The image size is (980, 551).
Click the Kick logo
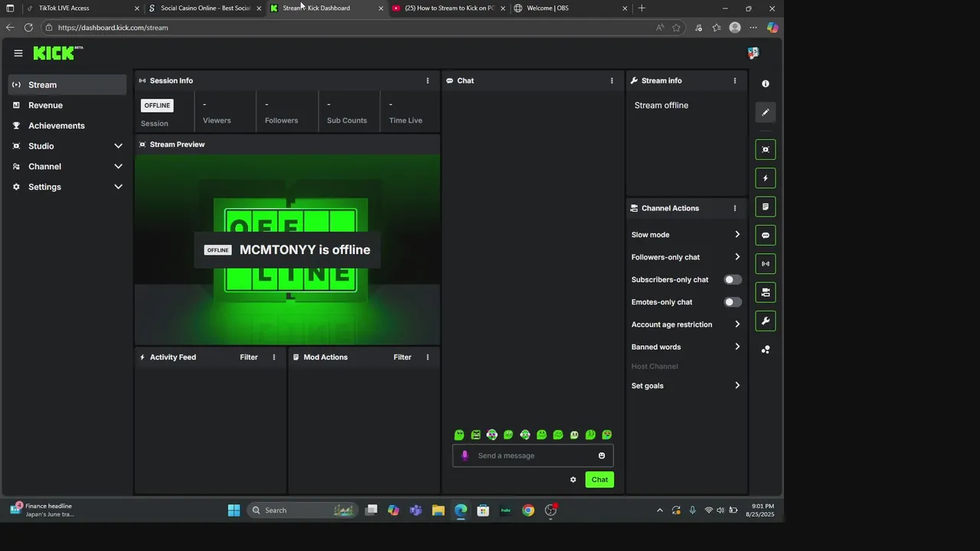click(x=57, y=53)
